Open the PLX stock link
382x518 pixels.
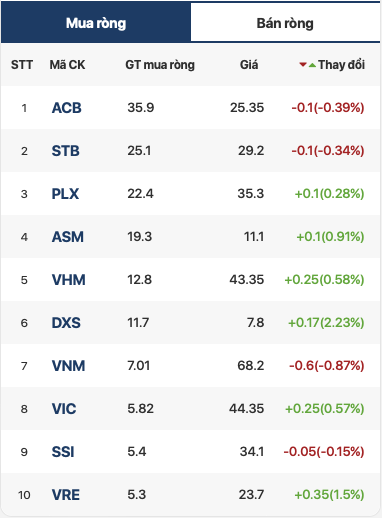point(65,194)
